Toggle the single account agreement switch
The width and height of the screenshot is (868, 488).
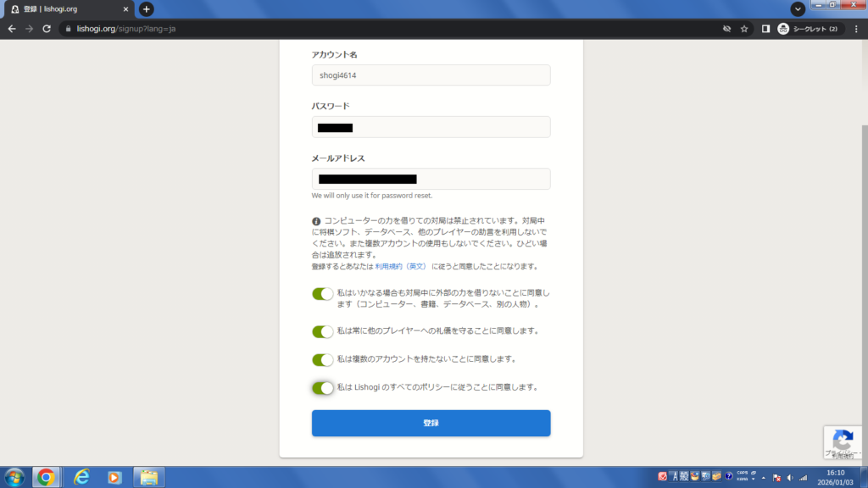(x=323, y=359)
